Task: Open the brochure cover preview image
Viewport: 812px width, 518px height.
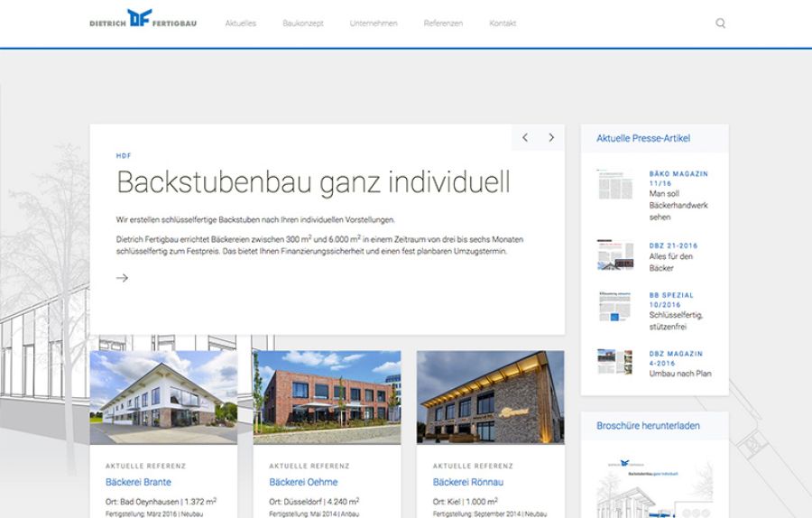Action: pyautogui.click(x=655, y=487)
